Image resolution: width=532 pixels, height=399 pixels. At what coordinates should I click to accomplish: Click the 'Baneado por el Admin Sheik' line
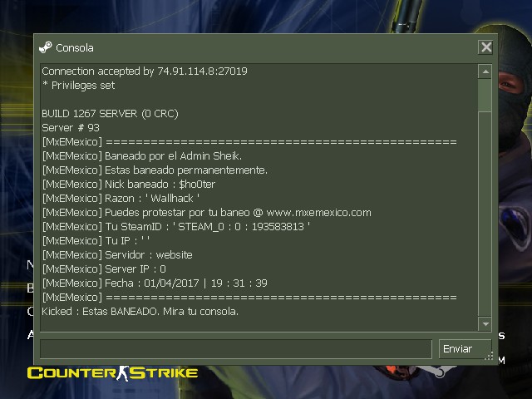click(x=142, y=156)
